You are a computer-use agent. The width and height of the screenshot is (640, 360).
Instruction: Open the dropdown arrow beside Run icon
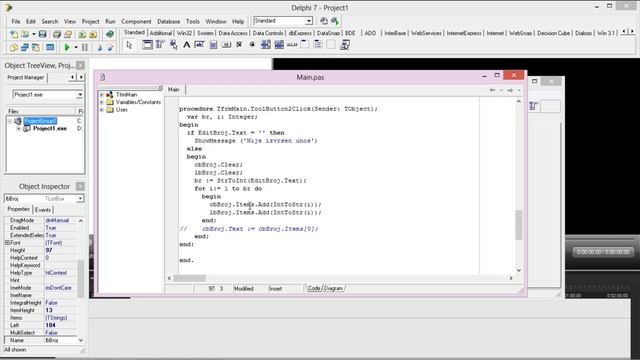[76, 47]
